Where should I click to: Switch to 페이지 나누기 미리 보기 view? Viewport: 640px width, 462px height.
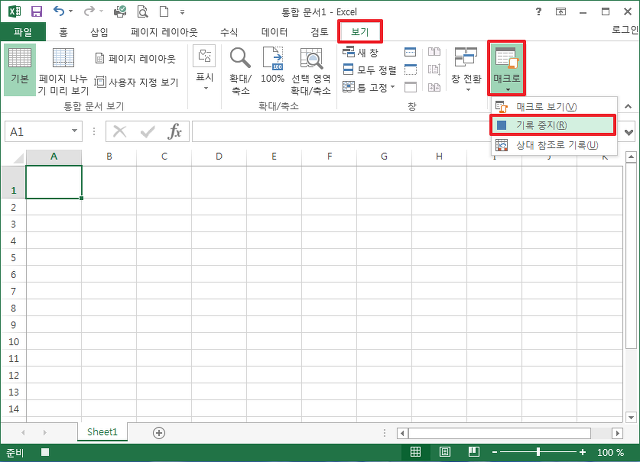[63, 71]
